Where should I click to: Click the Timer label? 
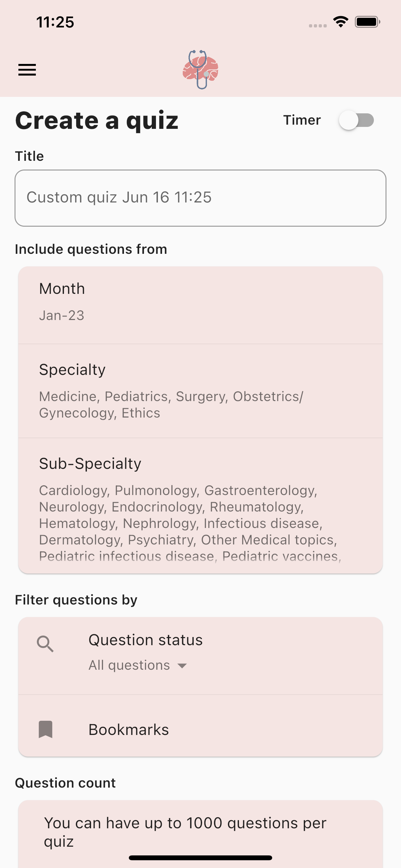tap(302, 120)
